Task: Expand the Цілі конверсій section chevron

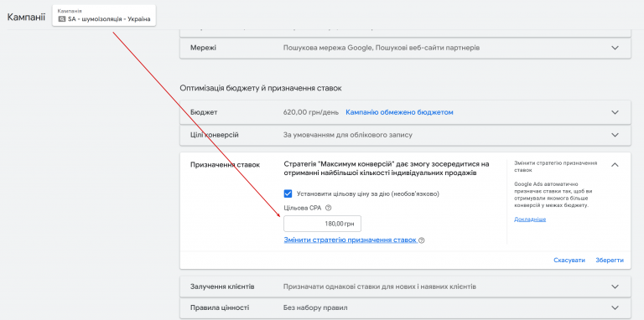Action: click(615, 135)
